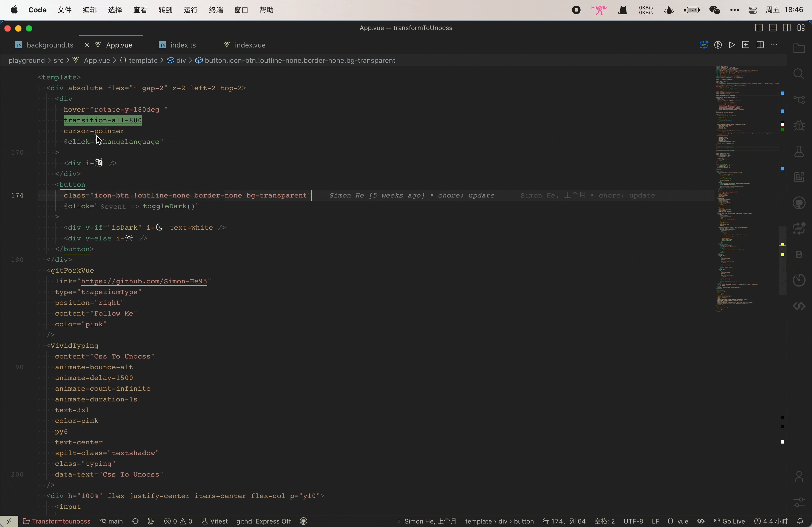The image size is (812, 527).
Task: Open the 终端 menu in the menu bar
Action: [216, 10]
